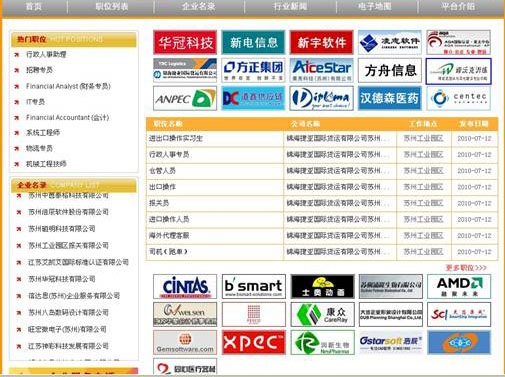Click the 司机 (跑单) job title
The height and width of the screenshot is (377, 505).
(168, 252)
